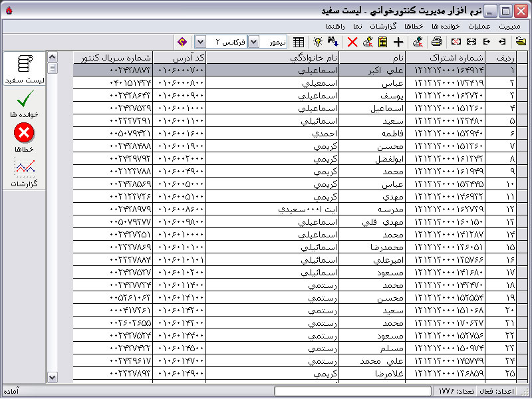Expand the نیمور dropdown list

253,42
